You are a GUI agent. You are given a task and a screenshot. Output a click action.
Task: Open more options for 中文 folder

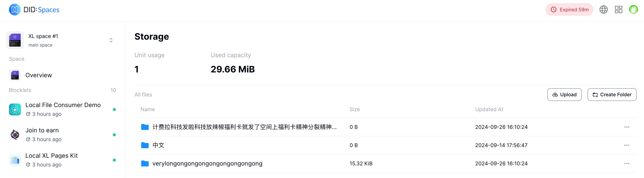[x=626, y=145]
